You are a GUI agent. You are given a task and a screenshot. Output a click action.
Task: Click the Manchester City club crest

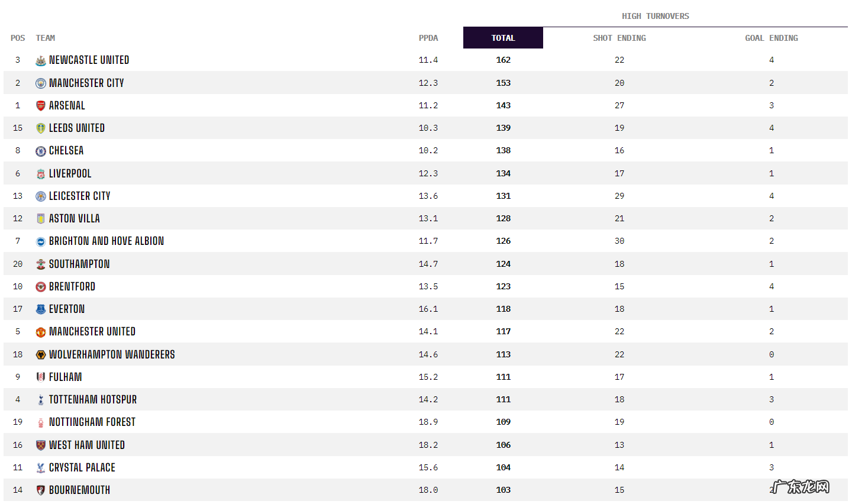(41, 83)
